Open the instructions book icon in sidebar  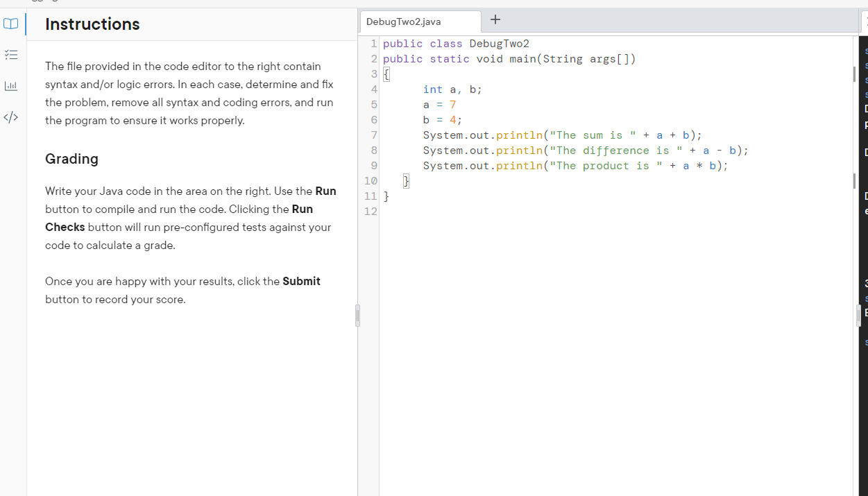point(10,24)
